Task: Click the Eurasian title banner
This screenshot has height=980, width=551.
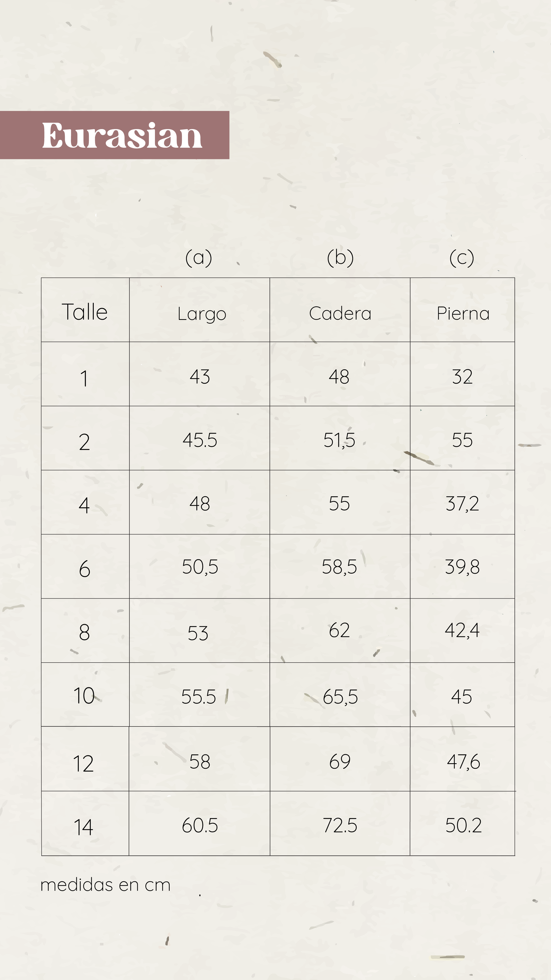Action: [115, 135]
